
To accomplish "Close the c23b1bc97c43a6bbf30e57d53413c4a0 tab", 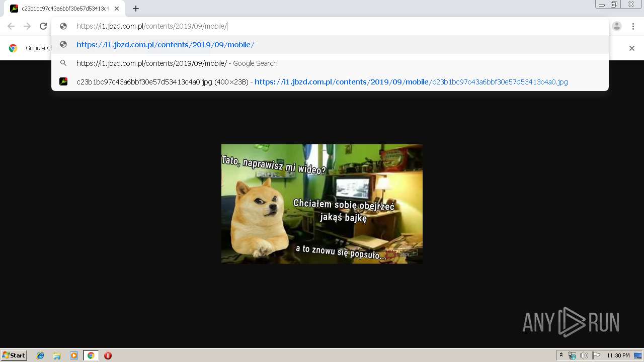I will pos(117,9).
